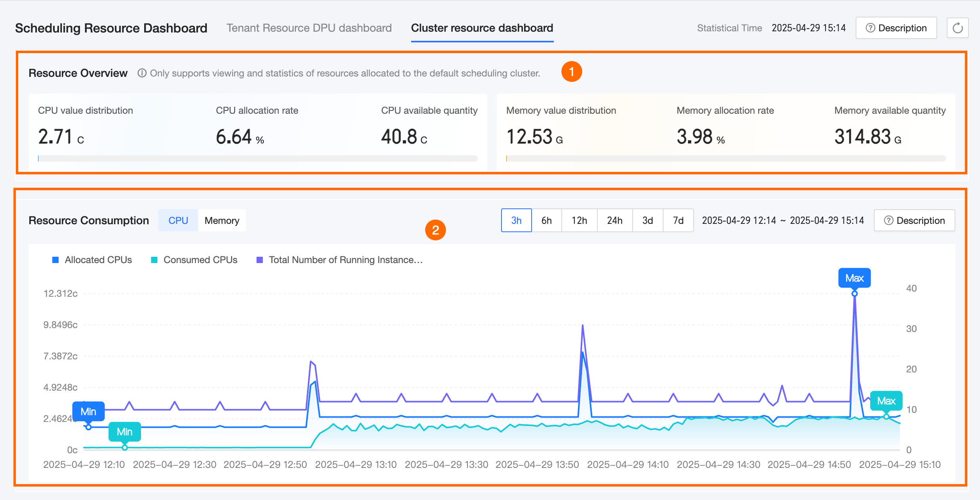The height and width of the screenshot is (500, 980).
Task: Click the 314.83 G memory available value
Action: (x=868, y=137)
